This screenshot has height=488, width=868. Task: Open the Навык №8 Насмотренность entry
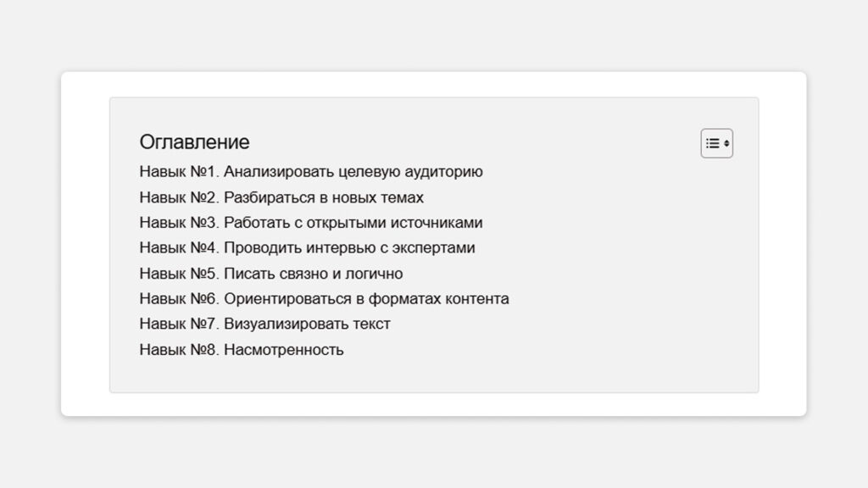click(x=242, y=350)
